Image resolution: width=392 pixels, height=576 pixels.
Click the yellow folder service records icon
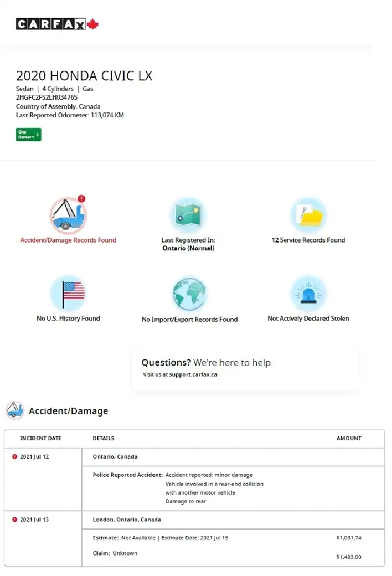[x=308, y=215]
